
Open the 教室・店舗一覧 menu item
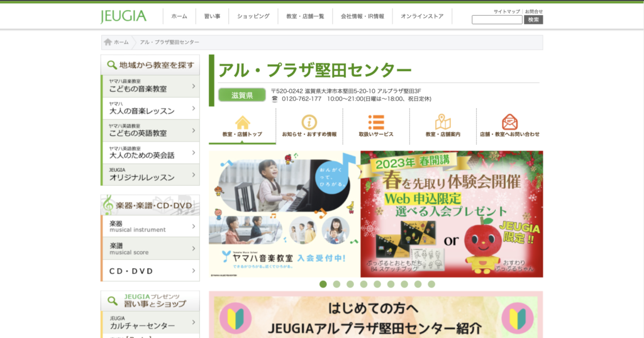tap(305, 16)
